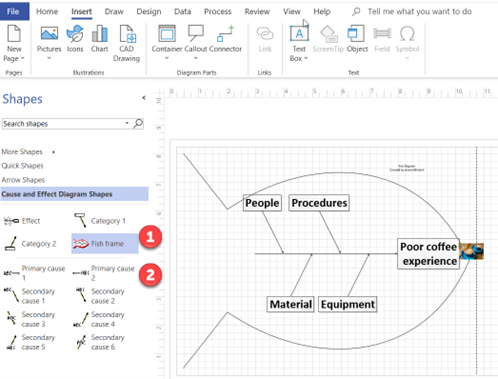Screen dimensions: 498x379
Task: Click the ScreenTip button
Action: coord(328,39)
